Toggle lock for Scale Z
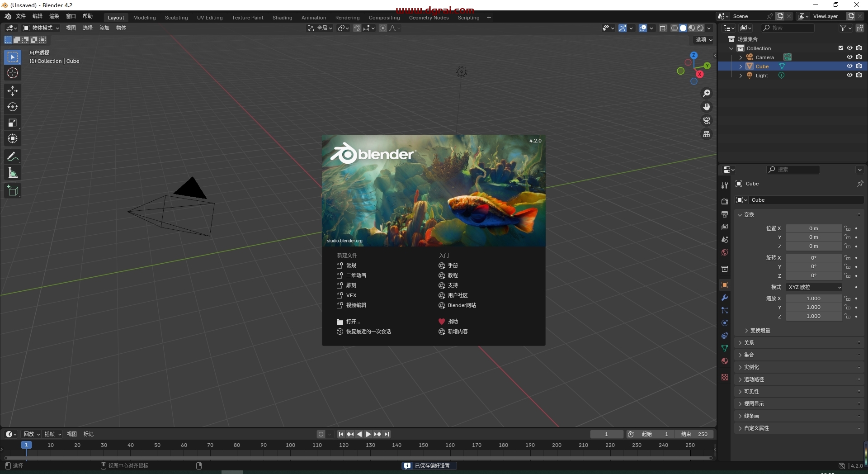Image resolution: width=868 pixels, height=474 pixels. point(847,316)
